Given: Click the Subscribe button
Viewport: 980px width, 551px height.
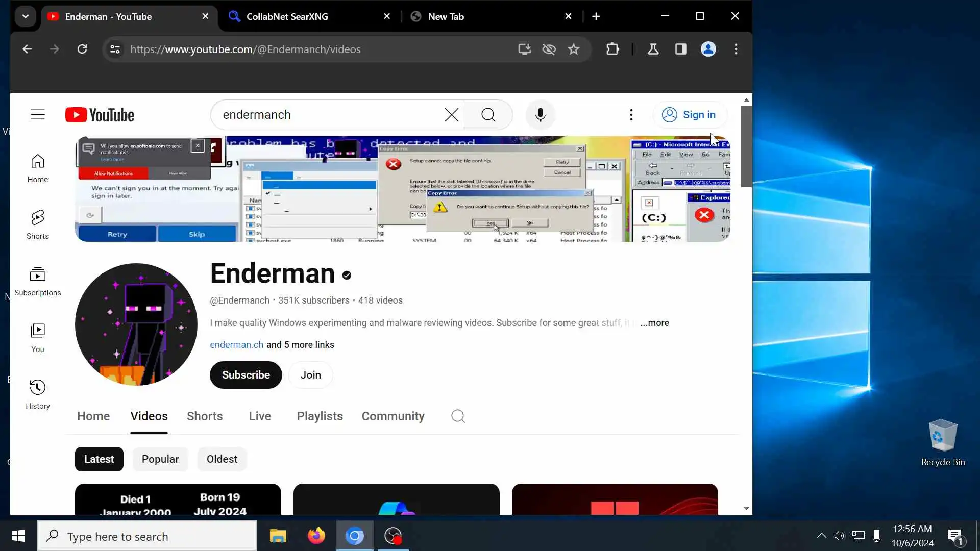Looking at the screenshot, I should 246,375.
